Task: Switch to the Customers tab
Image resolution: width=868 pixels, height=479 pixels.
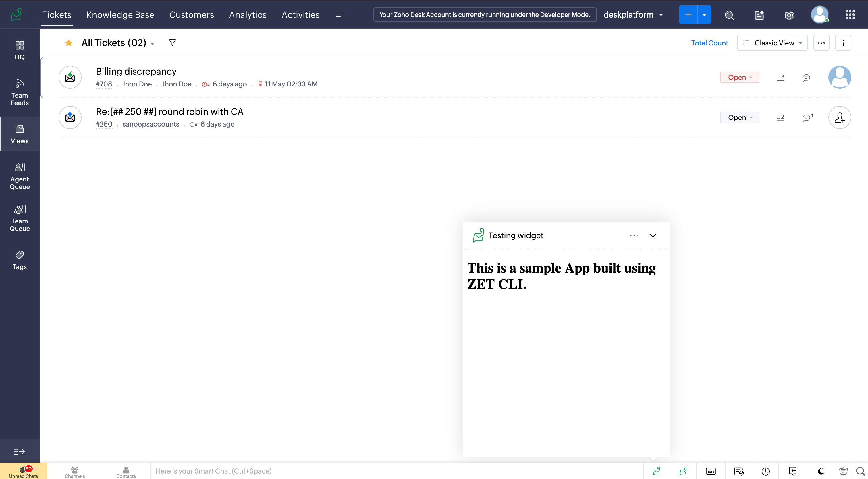Action: pos(191,14)
